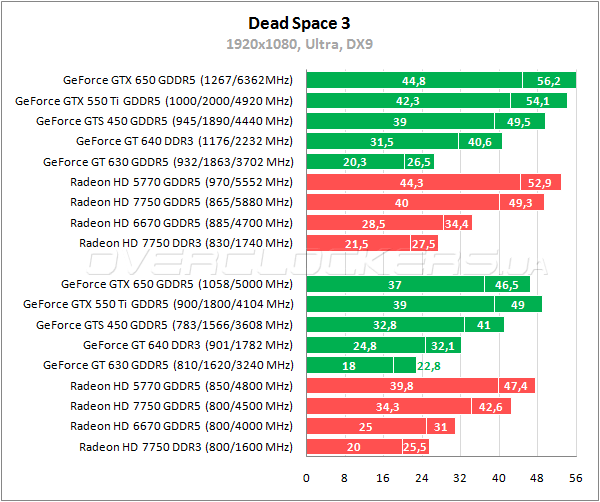600x502 pixels.
Task: Select GeForce GTS 450 GDDR5 (783/1566/3608 MHz) label
Action: point(165,324)
